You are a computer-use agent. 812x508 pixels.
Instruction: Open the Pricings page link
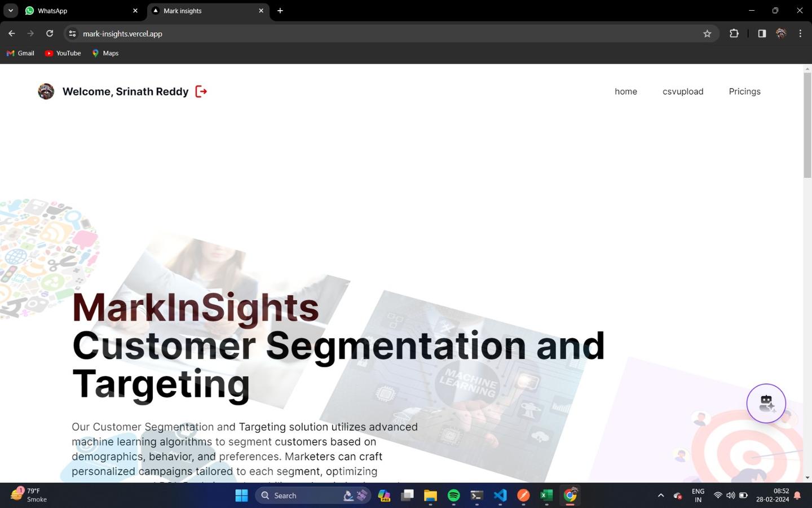744,91
